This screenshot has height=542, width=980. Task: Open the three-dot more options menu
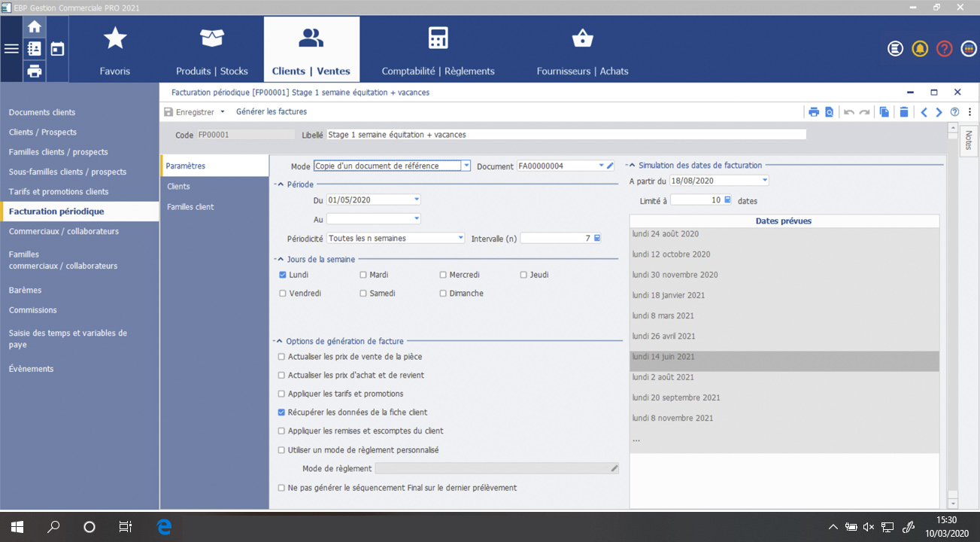click(969, 112)
